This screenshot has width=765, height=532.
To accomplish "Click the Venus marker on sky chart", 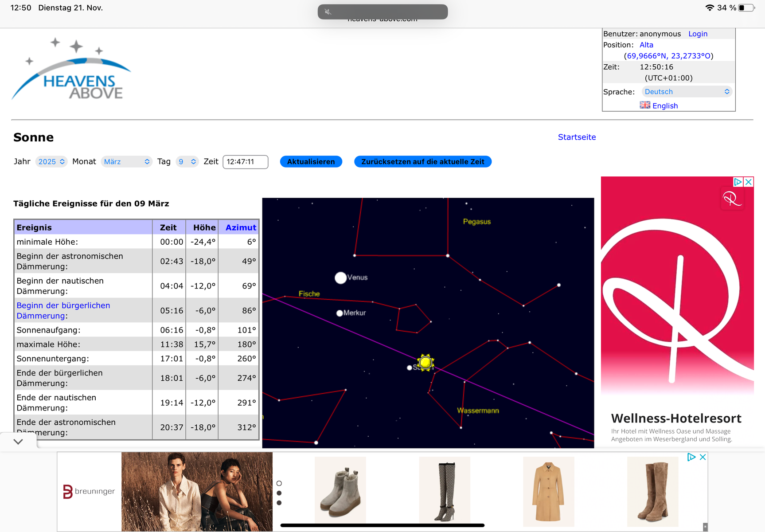I will coord(340,278).
